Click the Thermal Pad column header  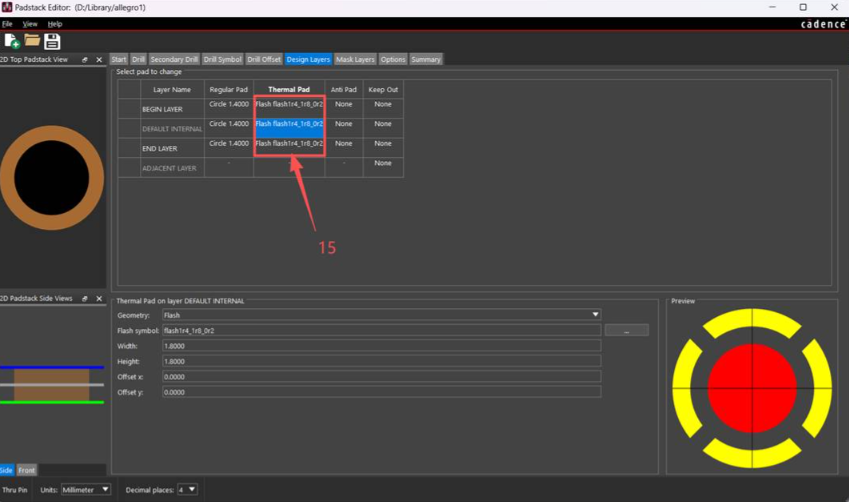tap(289, 89)
